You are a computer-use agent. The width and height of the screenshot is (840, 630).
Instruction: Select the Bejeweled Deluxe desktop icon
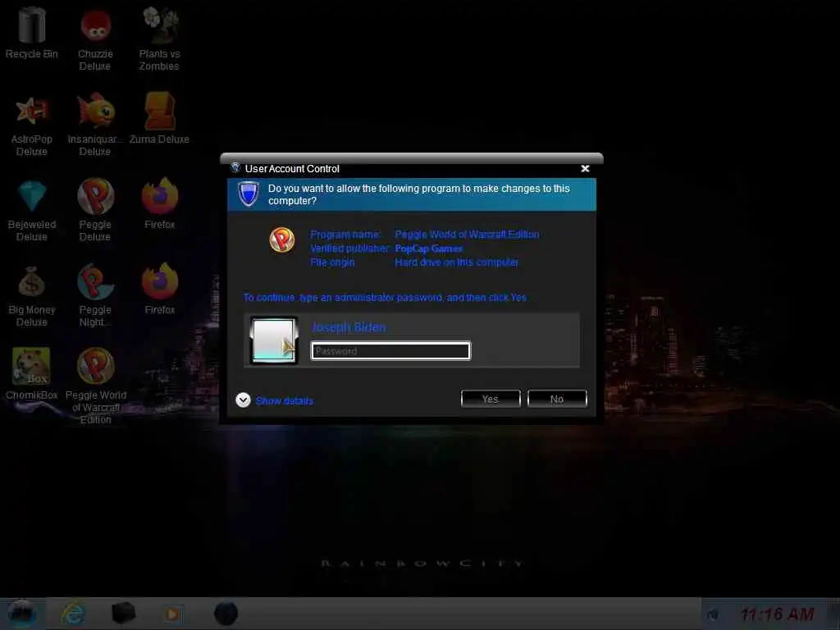click(32, 211)
